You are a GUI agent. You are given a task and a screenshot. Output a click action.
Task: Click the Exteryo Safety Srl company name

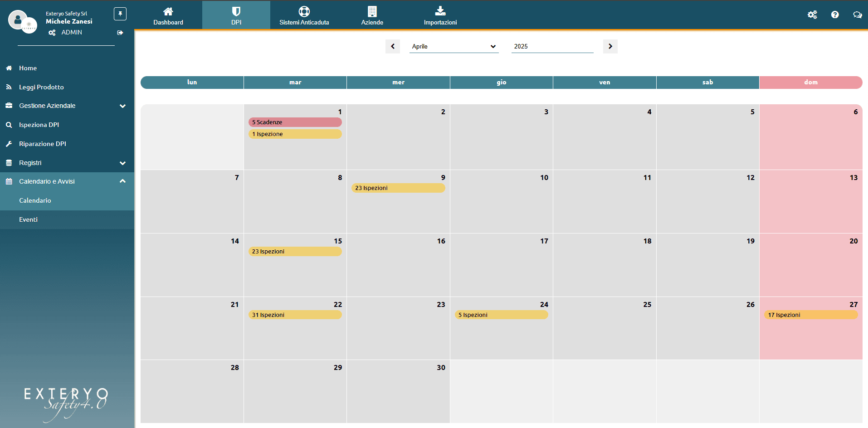pyautogui.click(x=66, y=14)
